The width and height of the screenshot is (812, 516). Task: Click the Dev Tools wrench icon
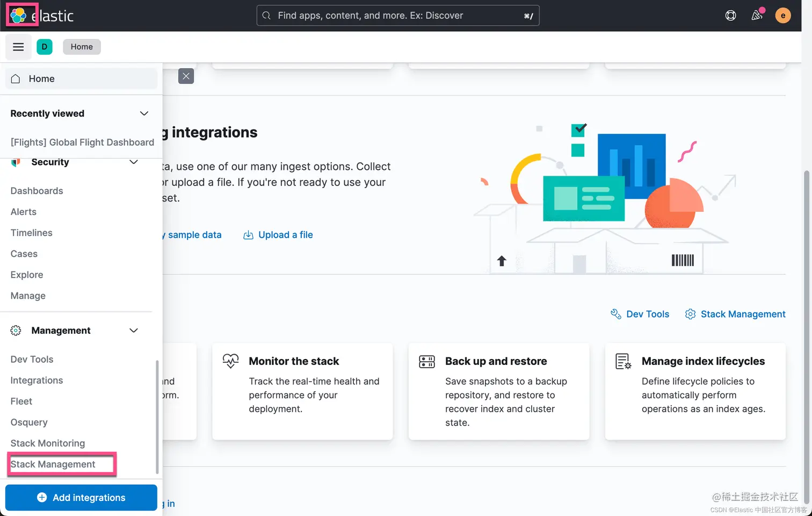(x=616, y=314)
